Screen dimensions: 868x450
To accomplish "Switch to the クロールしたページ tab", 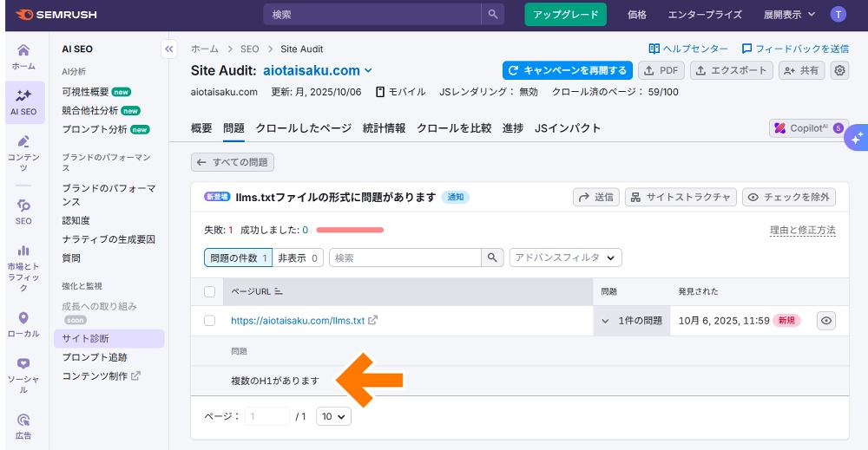I will [x=303, y=128].
